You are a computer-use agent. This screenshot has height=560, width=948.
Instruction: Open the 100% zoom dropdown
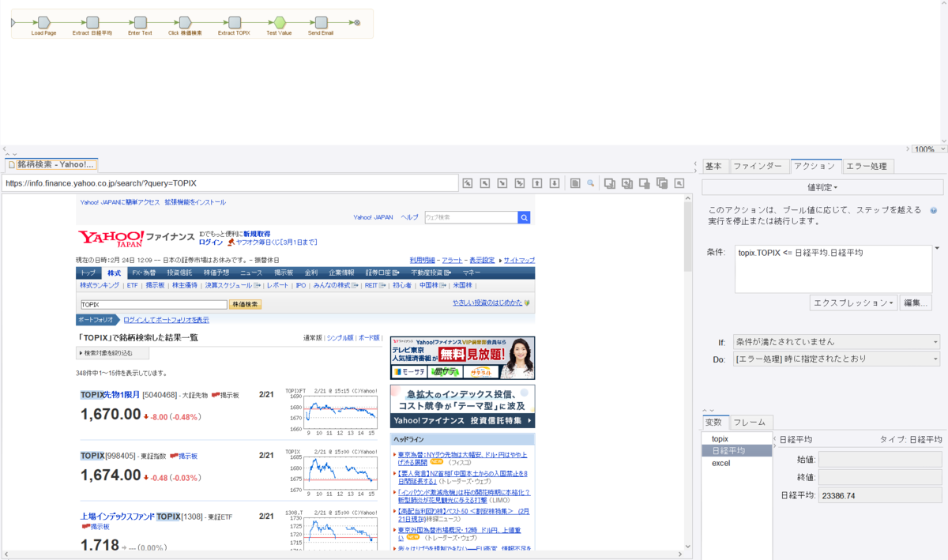click(x=930, y=149)
